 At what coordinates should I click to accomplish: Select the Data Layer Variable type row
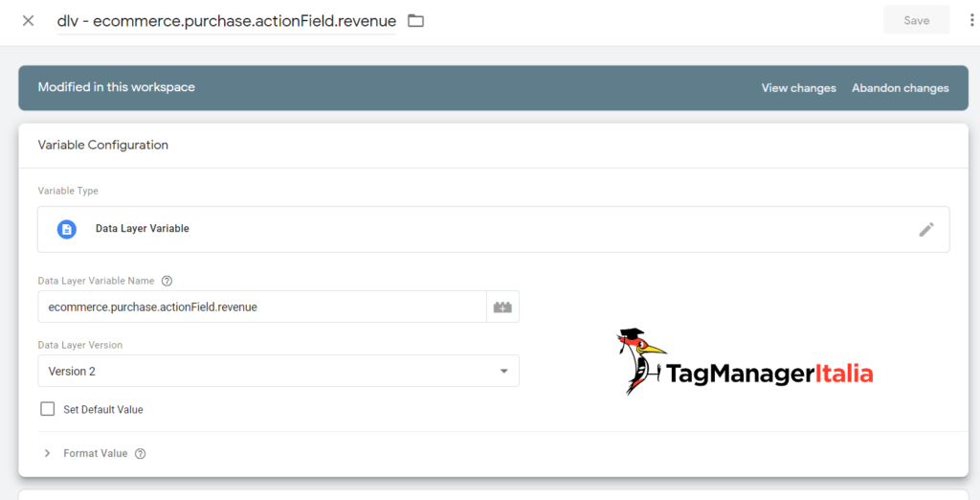[x=493, y=230]
